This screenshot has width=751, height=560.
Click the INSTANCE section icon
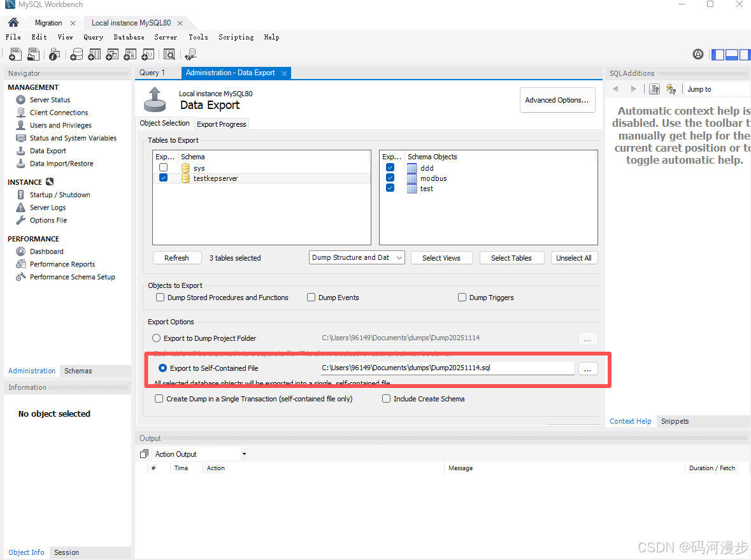coord(50,182)
